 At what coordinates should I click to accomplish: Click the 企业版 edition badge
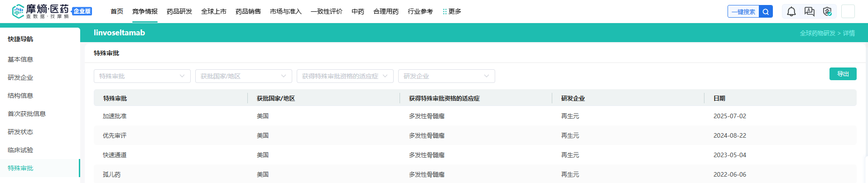82,11
